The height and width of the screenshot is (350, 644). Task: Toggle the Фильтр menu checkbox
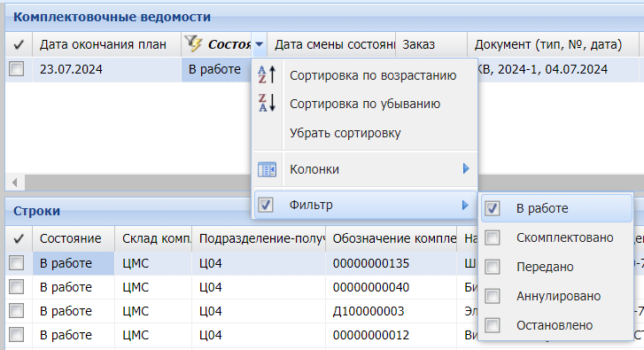(x=266, y=205)
